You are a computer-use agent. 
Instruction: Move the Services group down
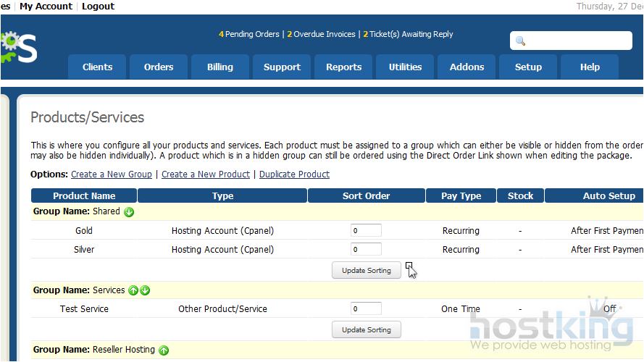(x=145, y=290)
